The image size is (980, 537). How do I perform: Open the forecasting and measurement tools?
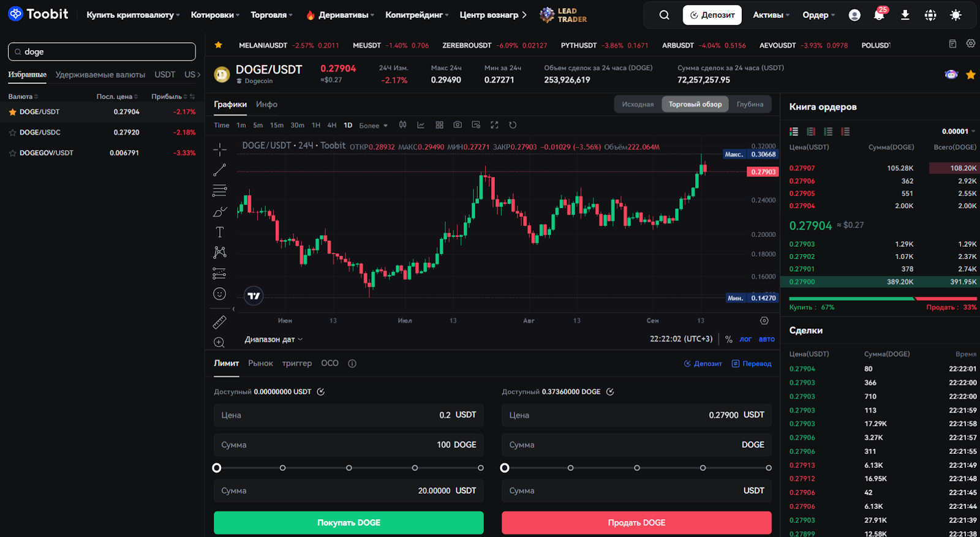tap(219, 273)
